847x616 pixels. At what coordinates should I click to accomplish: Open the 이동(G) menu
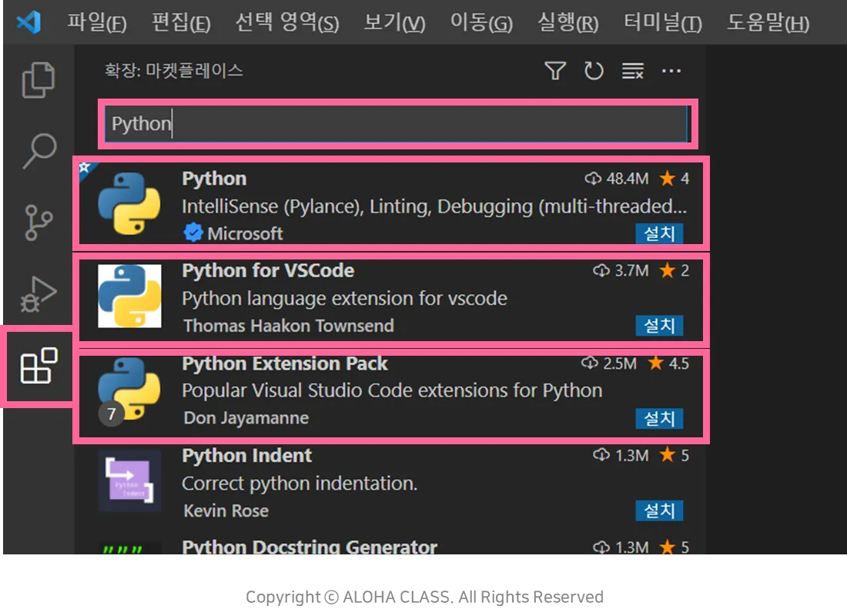[x=481, y=22]
